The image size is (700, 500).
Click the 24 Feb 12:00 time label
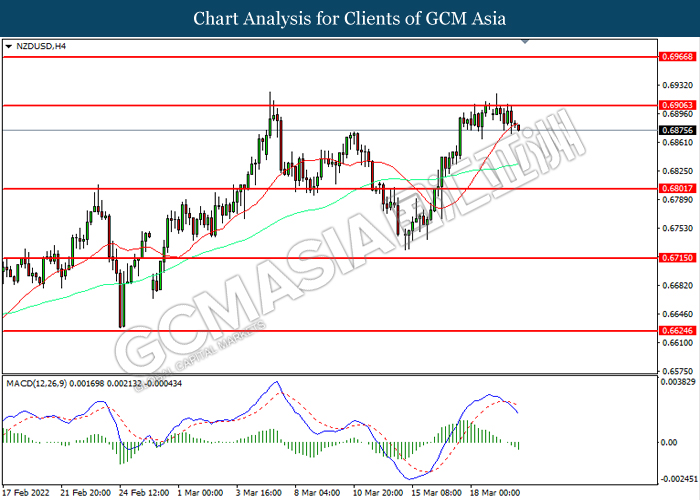144,493
